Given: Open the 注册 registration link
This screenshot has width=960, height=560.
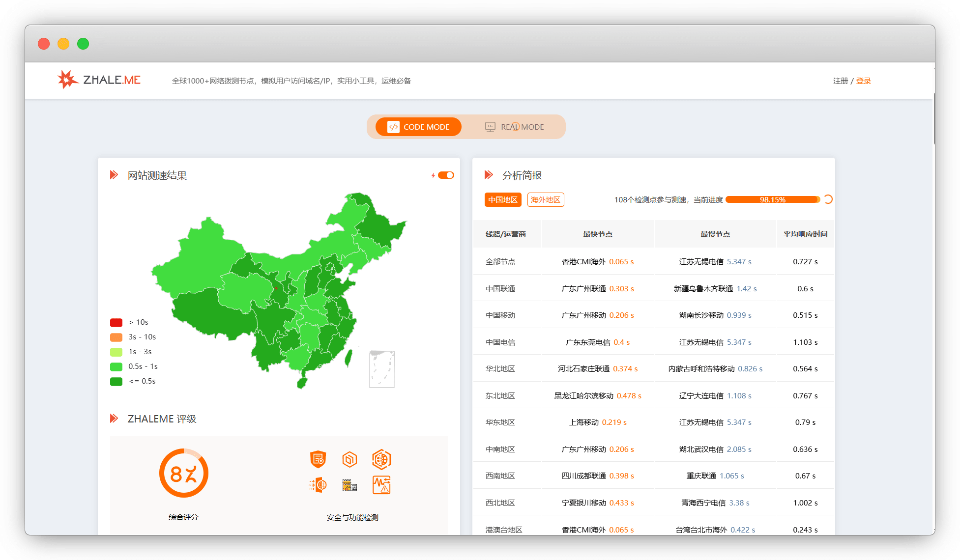Looking at the screenshot, I should coord(840,81).
